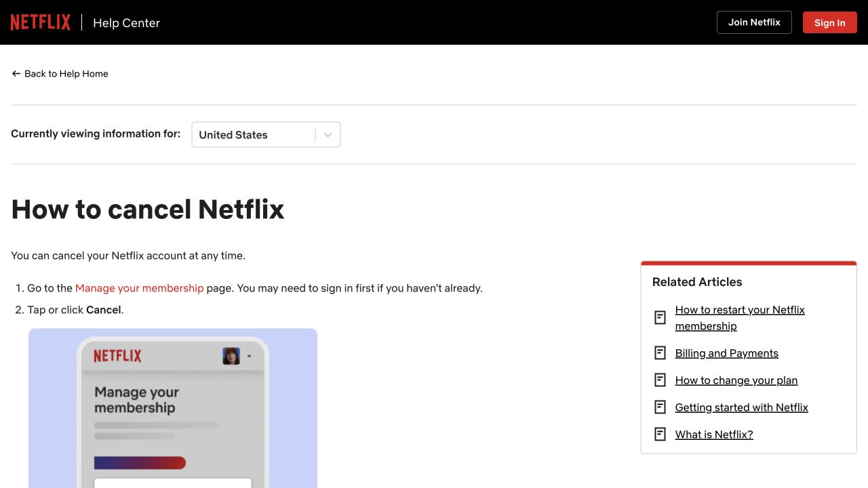Image resolution: width=868 pixels, height=488 pixels.
Task: Click document icon beside Getting started with Netflix
Action: click(660, 407)
